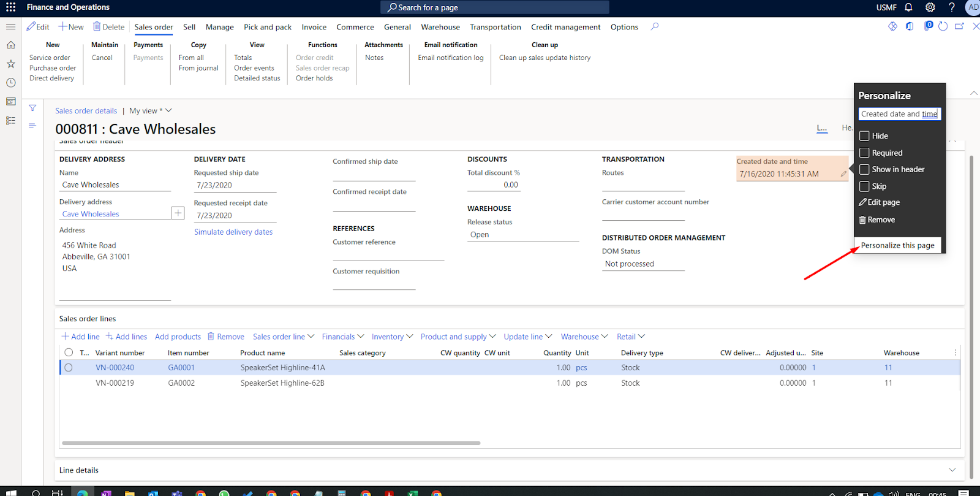Tick the Show in header checkbox
This screenshot has height=496, width=980.
864,169
